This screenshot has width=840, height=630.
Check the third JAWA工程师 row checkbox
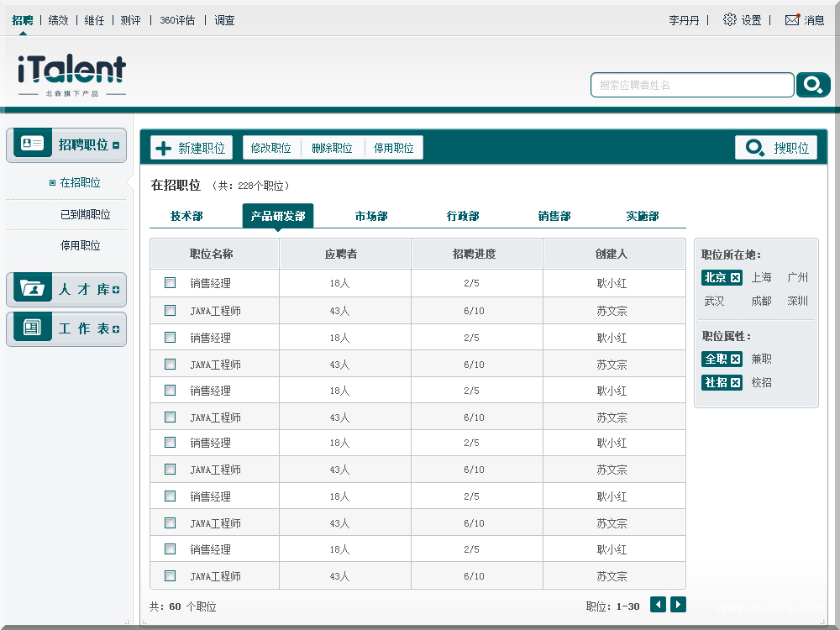(171, 417)
